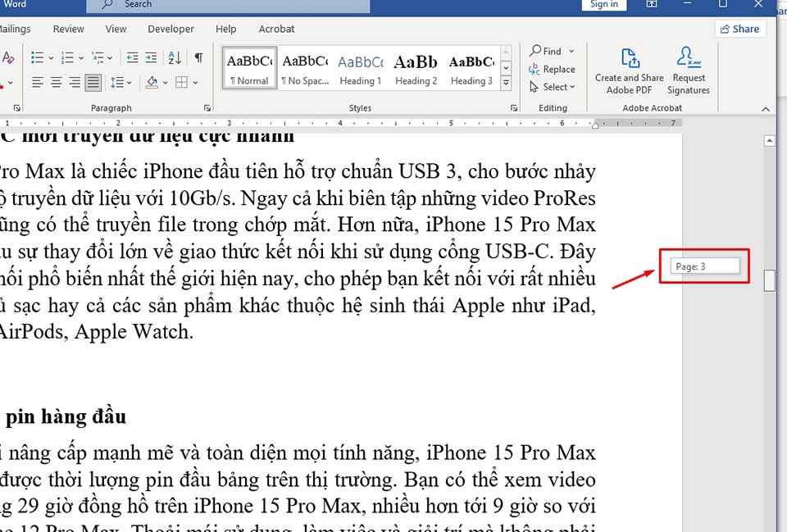
Task: Click Request Signatures
Action: click(x=689, y=72)
